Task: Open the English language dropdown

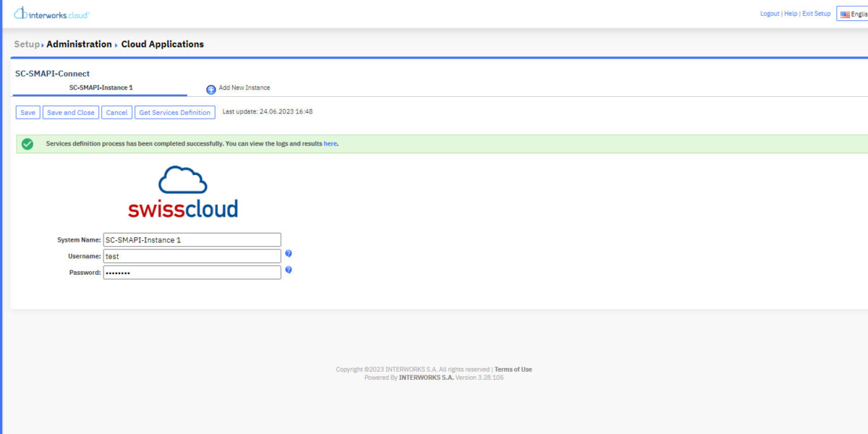Action: click(854, 14)
